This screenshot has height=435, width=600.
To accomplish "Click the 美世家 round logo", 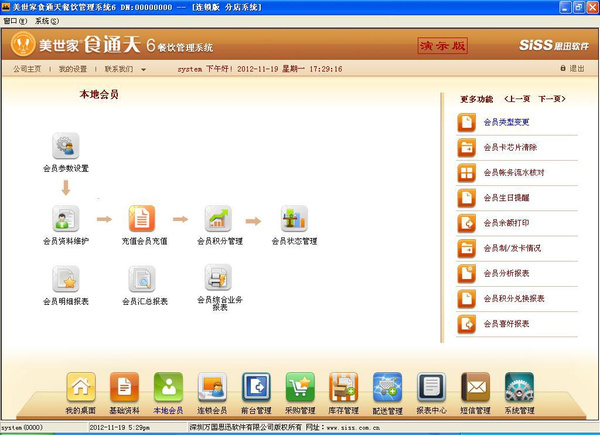I will 23,44.
